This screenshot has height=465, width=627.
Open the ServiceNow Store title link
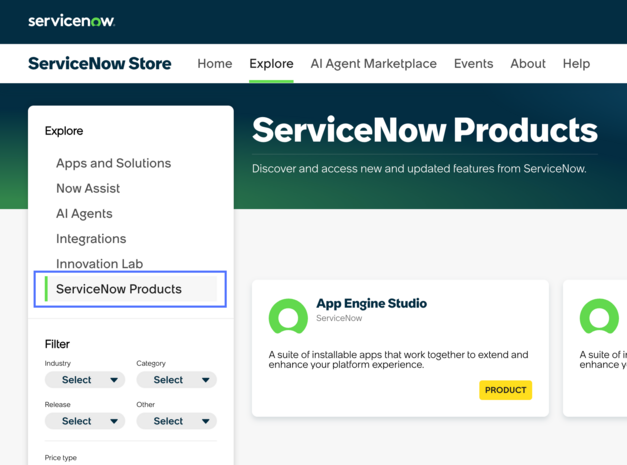[x=100, y=64]
